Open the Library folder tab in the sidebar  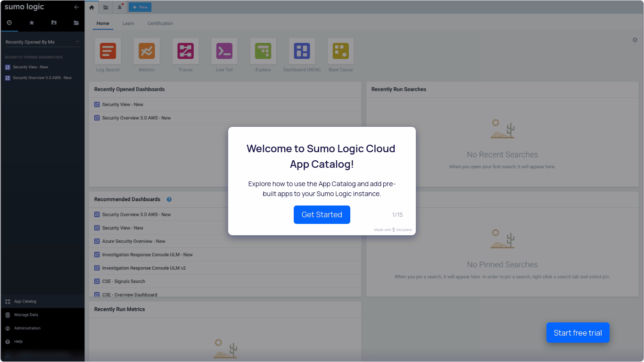(x=76, y=23)
